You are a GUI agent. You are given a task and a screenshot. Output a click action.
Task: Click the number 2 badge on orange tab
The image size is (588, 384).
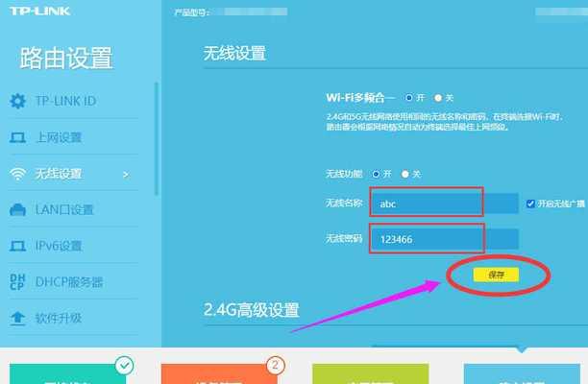[x=276, y=365]
